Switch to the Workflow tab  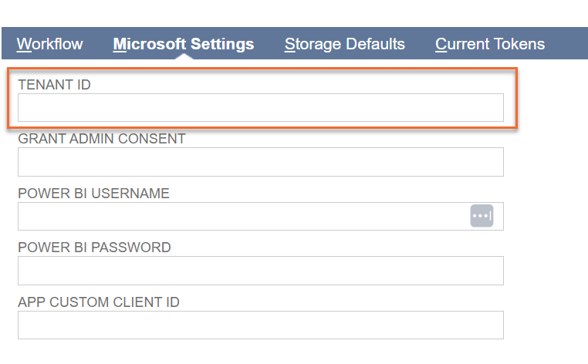coord(49,44)
